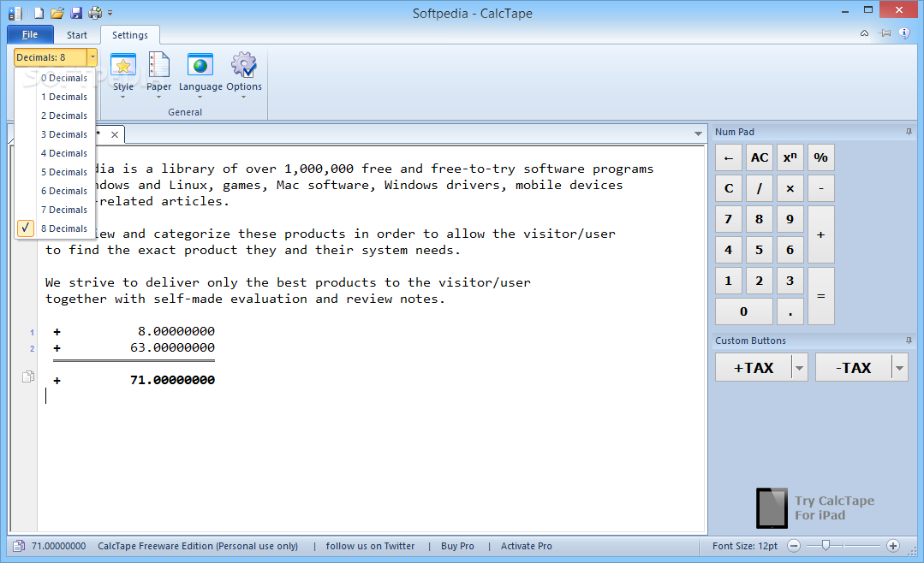The image size is (924, 563).
Task: Click the copy result icon beside the total
Action: (x=27, y=377)
